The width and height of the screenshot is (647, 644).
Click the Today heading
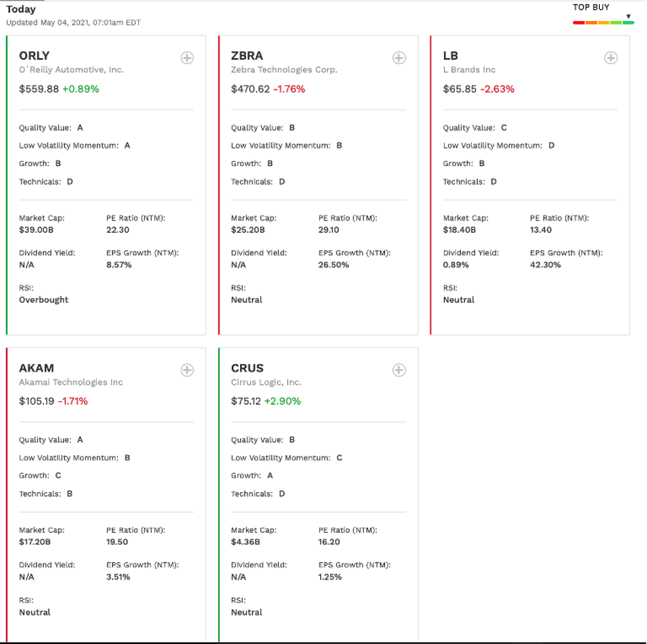point(21,9)
